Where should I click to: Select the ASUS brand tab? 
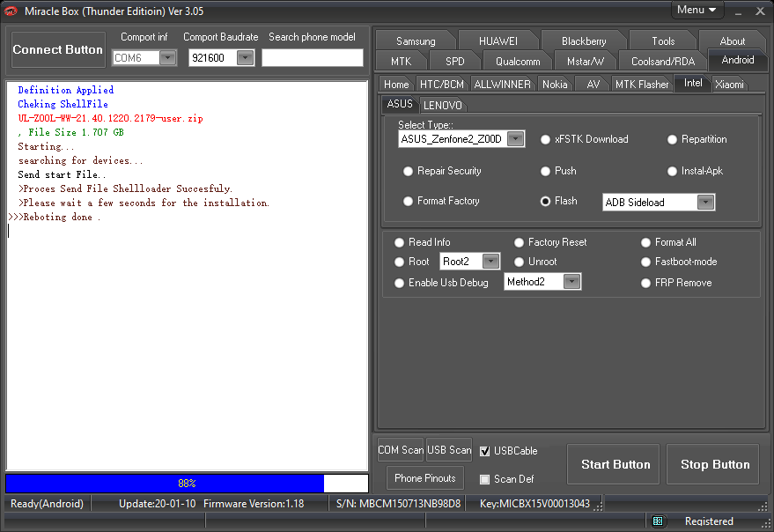click(400, 104)
